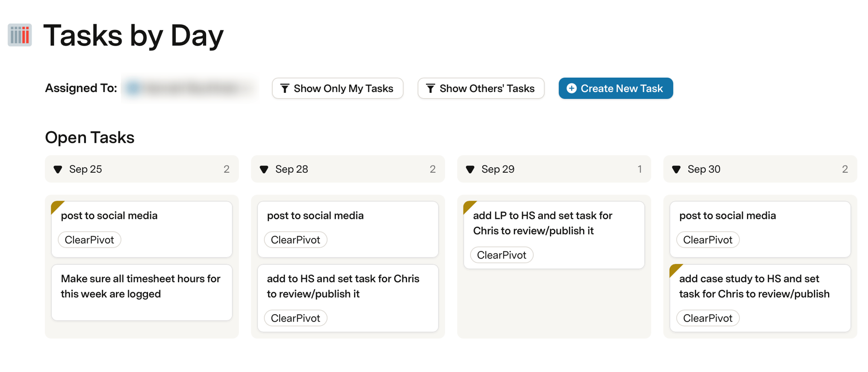Screen dimensions: 868x372
Task: Select ClearPivot tag on 'add to HS' card
Action: [296, 318]
